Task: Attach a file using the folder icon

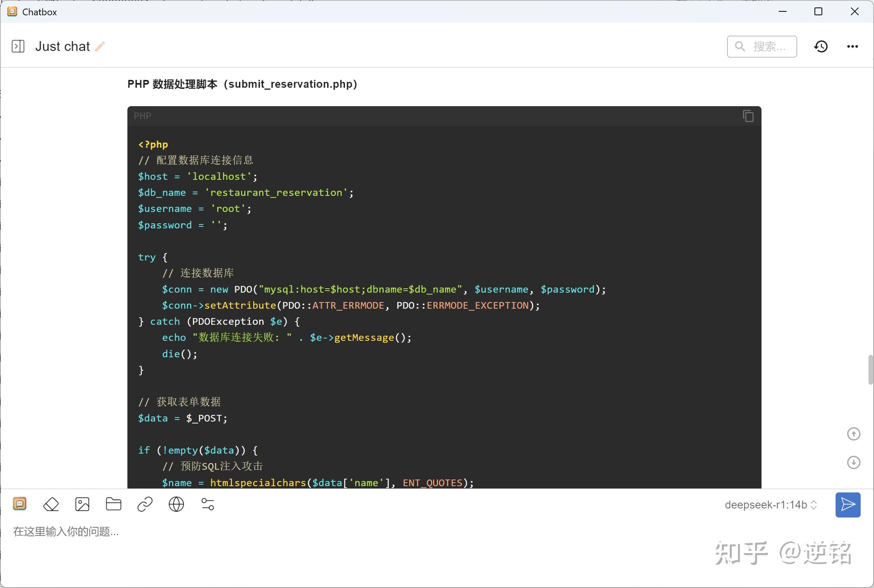Action: click(114, 504)
